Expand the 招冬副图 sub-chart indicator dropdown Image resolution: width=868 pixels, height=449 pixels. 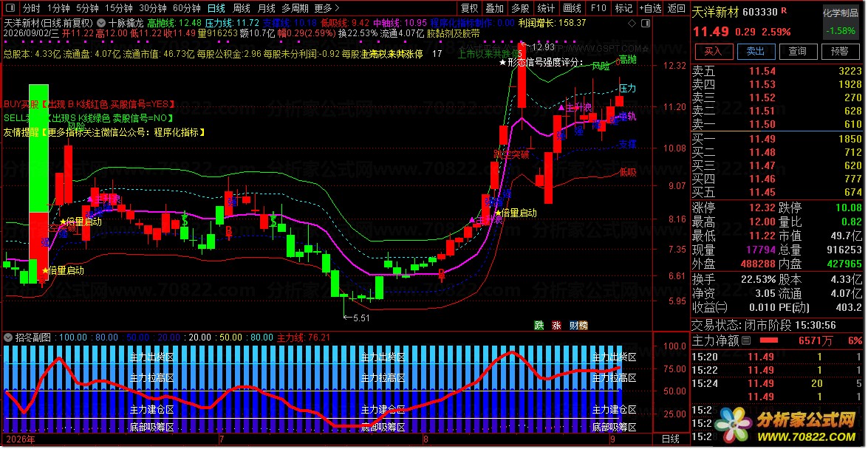pyautogui.click(x=7, y=337)
